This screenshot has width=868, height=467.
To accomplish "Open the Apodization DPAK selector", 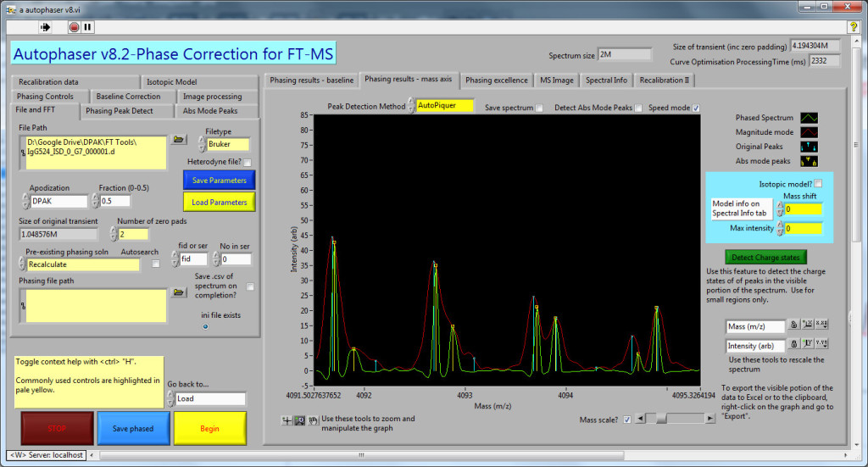I will pos(58,201).
